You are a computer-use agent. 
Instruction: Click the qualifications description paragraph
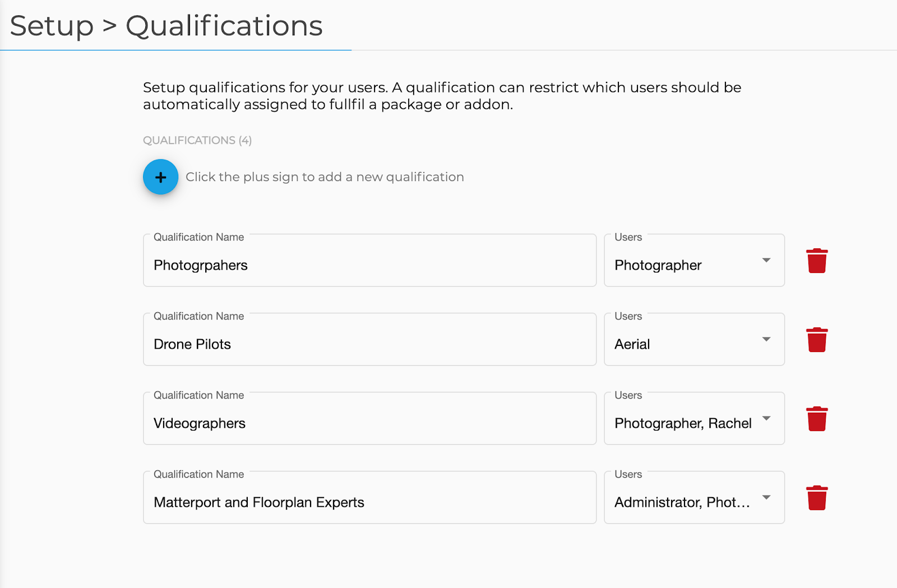click(442, 96)
